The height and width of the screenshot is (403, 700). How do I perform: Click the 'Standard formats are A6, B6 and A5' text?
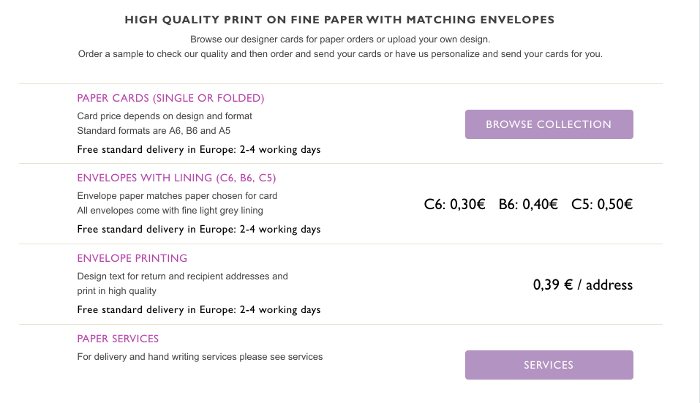[154, 131]
